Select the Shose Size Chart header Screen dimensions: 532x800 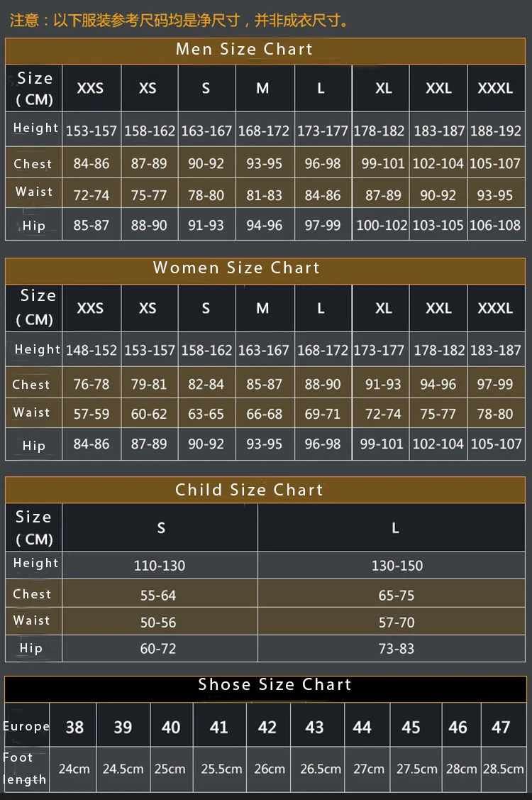pos(265,687)
